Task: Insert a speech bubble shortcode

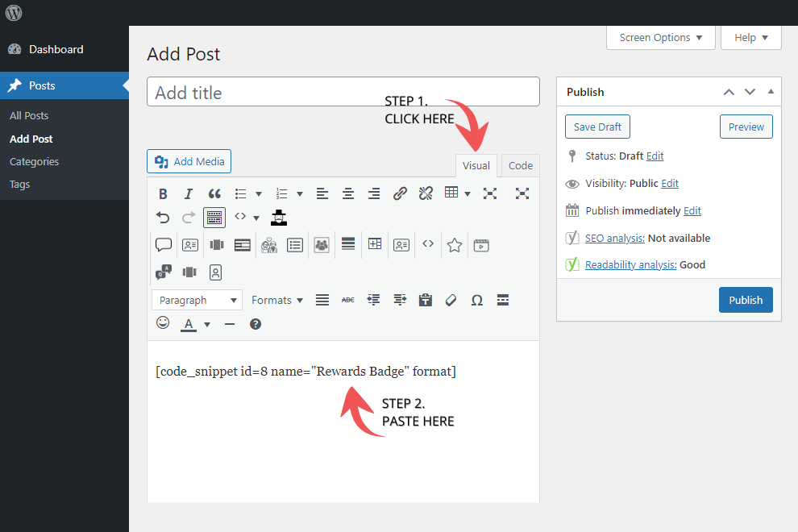Action: click(x=164, y=245)
